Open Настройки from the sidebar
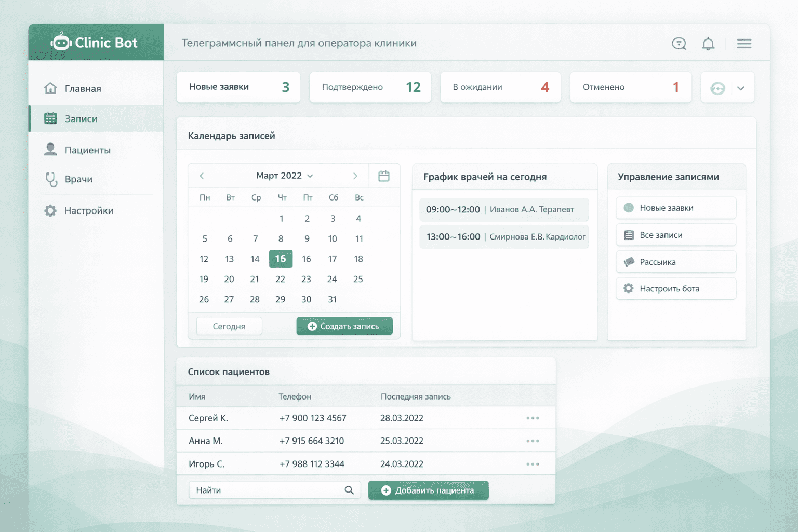This screenshot has width=798, height=532. pyautogui.click(x=88, y=210)
